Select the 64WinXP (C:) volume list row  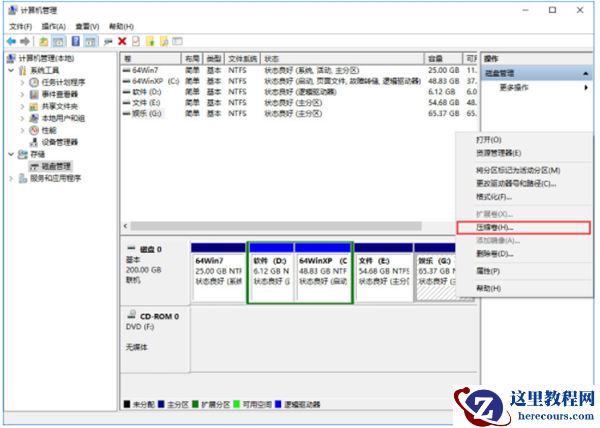point(300,81)
